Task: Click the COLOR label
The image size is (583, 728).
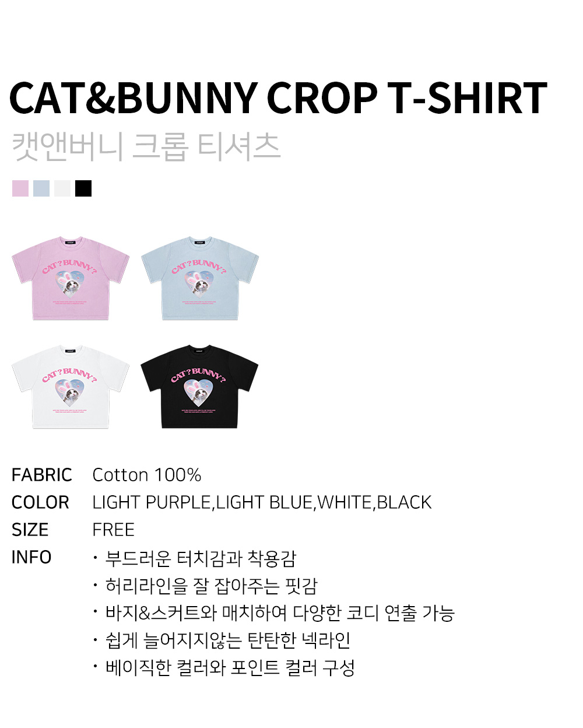Action: 40,502
